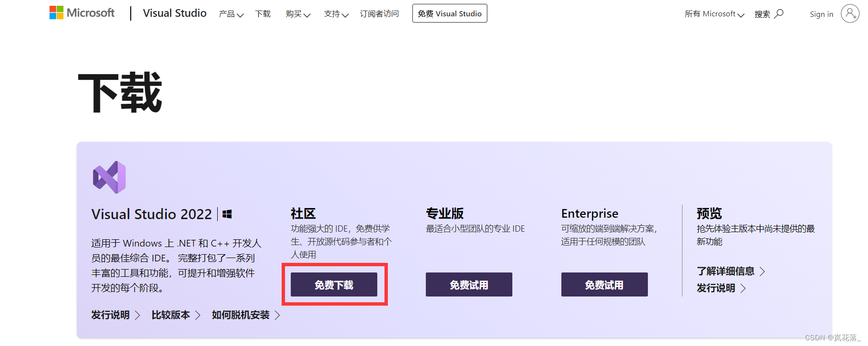868x346 pixels.
Task: Expand the 购买 dropdown menu
Action: click(298, 14)
